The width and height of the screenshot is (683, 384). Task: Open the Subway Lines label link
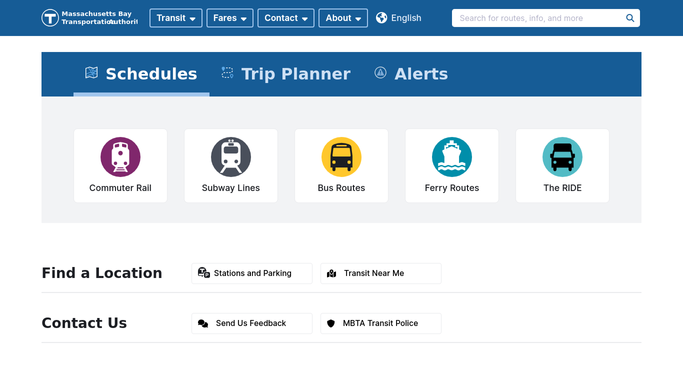click(231, 188)
